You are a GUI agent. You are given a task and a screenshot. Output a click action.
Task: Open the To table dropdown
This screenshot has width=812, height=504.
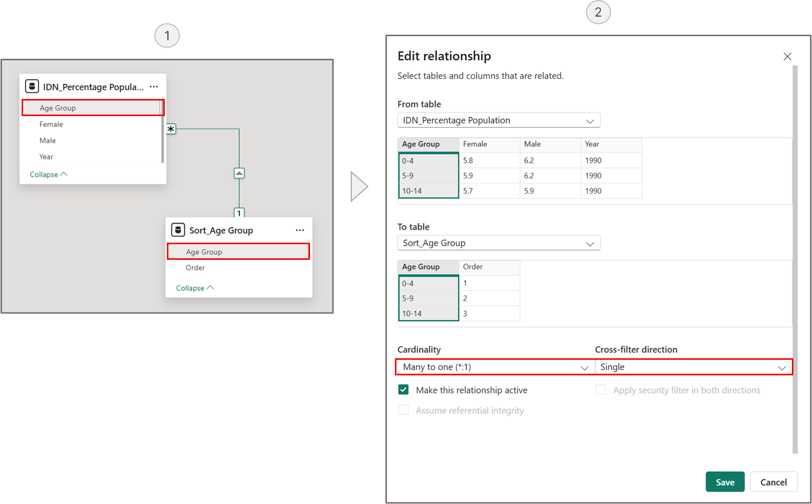coord(498,243)
